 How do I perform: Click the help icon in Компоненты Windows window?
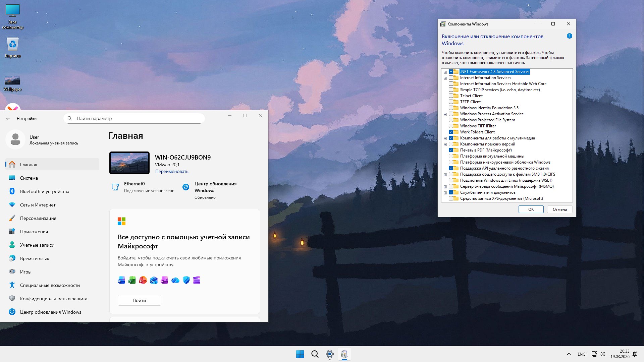(x=569, y=36)
